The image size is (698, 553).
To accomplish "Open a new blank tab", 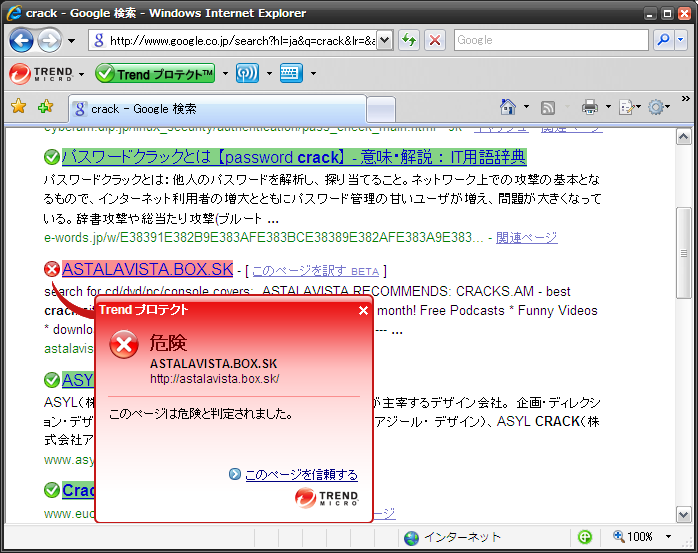I will [381, 110].
